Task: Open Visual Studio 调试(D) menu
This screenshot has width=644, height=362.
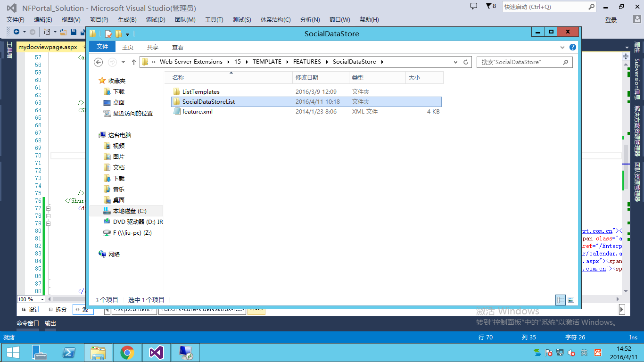Action: 156,19
